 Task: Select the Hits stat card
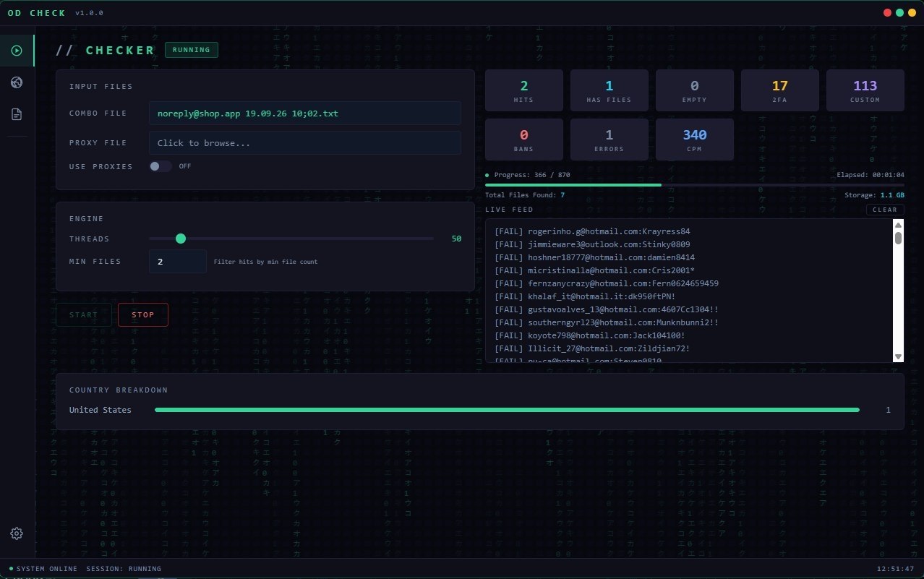(524, 90)
